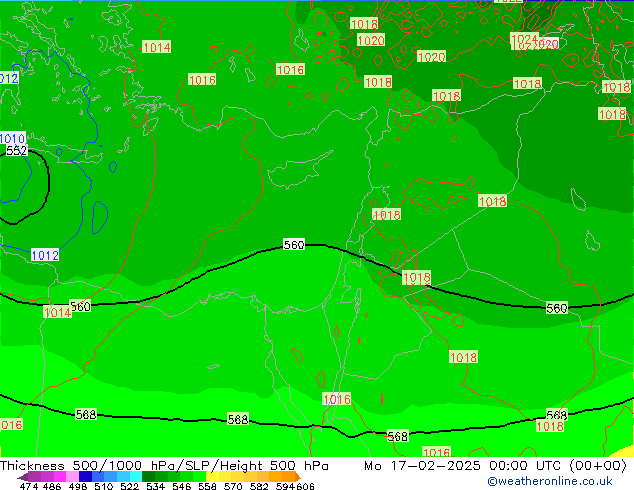Pick the bright yellow legend swatch next to green
634x490 pixels.
tap(212, 476)
